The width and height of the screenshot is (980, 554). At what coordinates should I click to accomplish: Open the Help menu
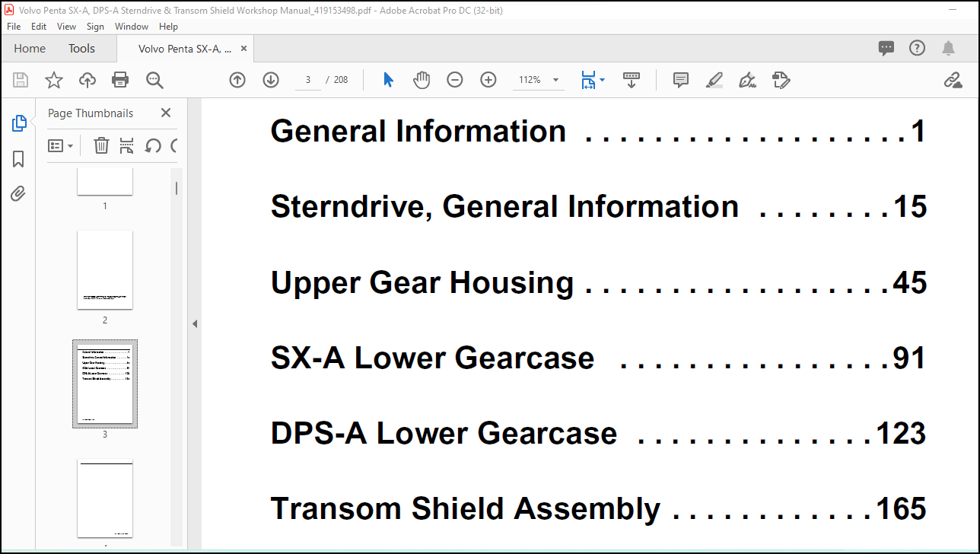click(168, 26)
